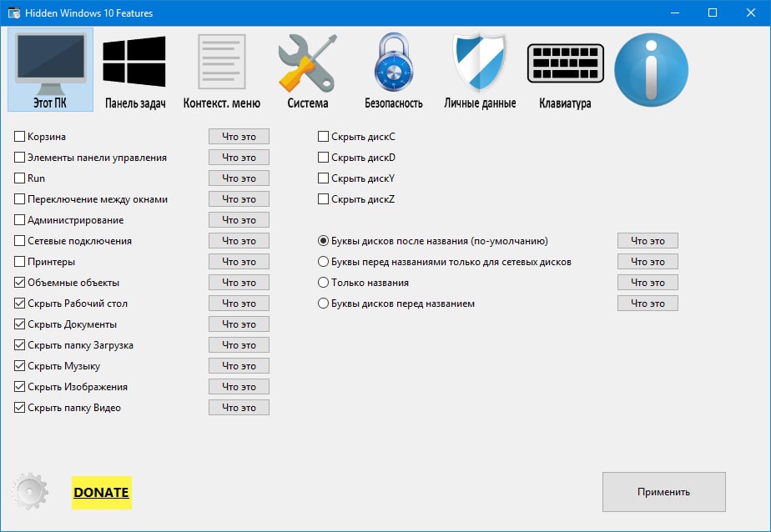The image size is (771, 532).
Task: Click the gray gear settings icon
Action: point(29,491)
